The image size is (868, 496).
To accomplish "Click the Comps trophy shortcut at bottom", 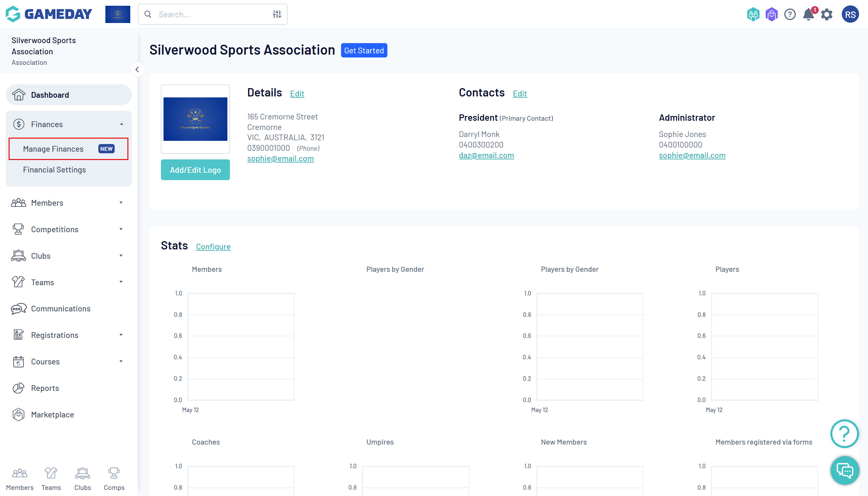I will click(x=114, y=478).
